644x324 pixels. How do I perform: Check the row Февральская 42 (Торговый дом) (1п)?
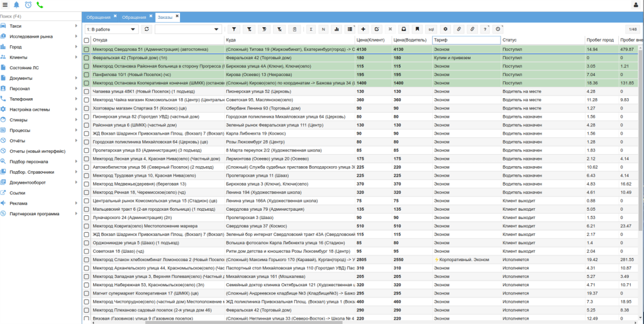(x=86, y=58)
